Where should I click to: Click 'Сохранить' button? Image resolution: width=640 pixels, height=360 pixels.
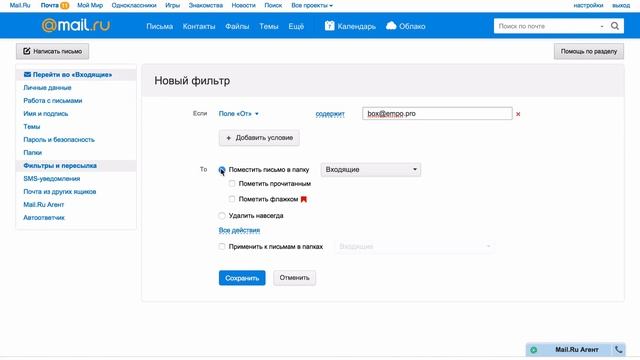242,278
